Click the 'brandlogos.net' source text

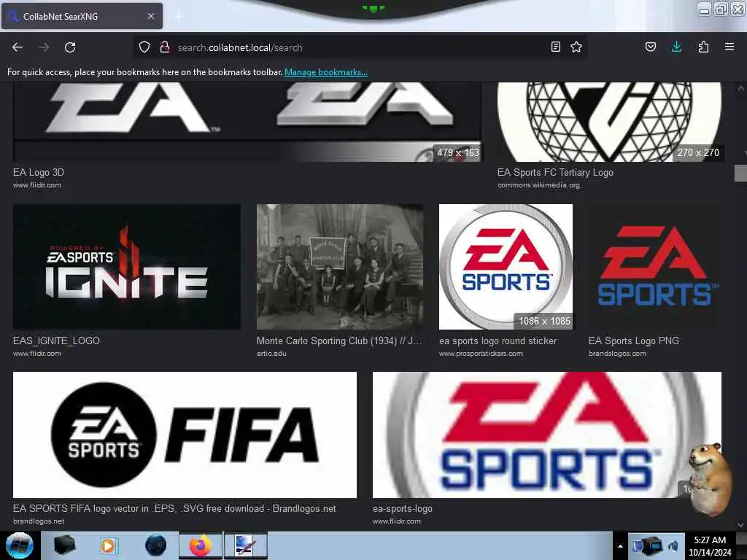pyautogui.click(x=39, y=521)
